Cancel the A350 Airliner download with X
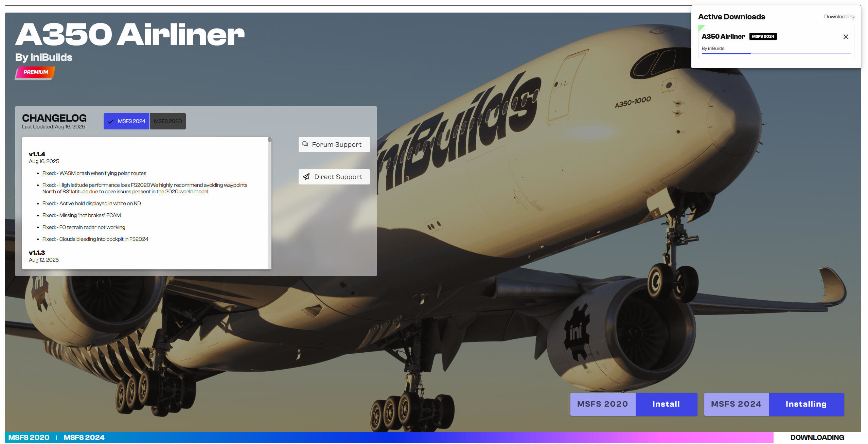The height and width of the screenshot is (444, 868). 846,37
